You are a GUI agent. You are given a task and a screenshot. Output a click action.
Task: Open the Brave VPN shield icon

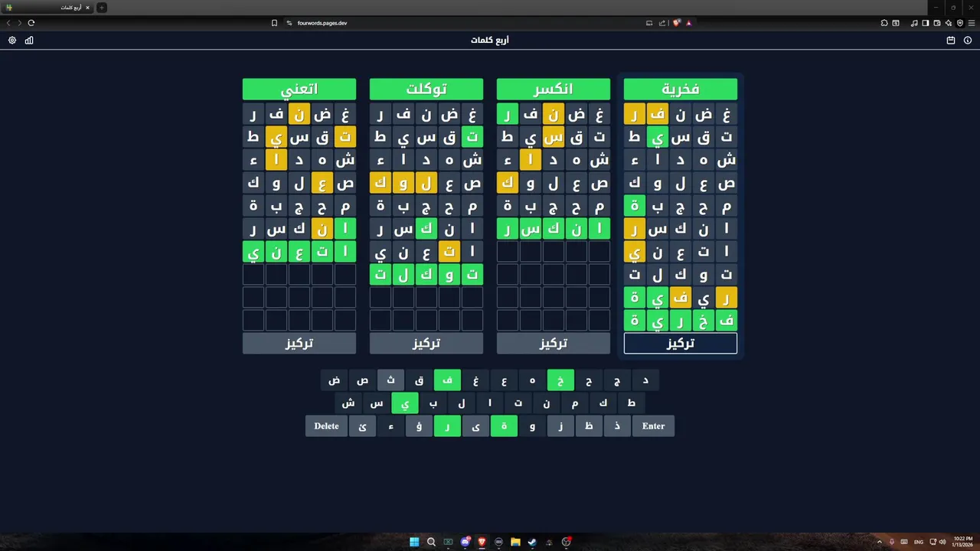click(960, 23)
